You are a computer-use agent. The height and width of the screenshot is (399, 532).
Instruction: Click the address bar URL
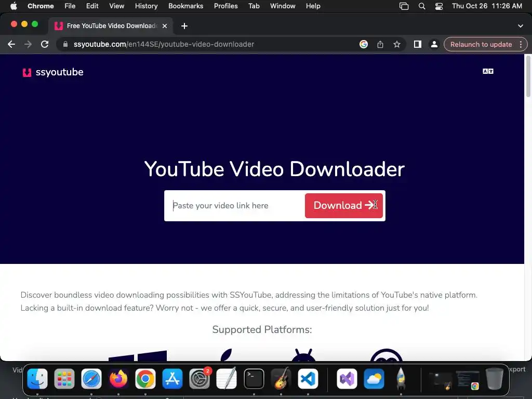click(x=164, y=45)
